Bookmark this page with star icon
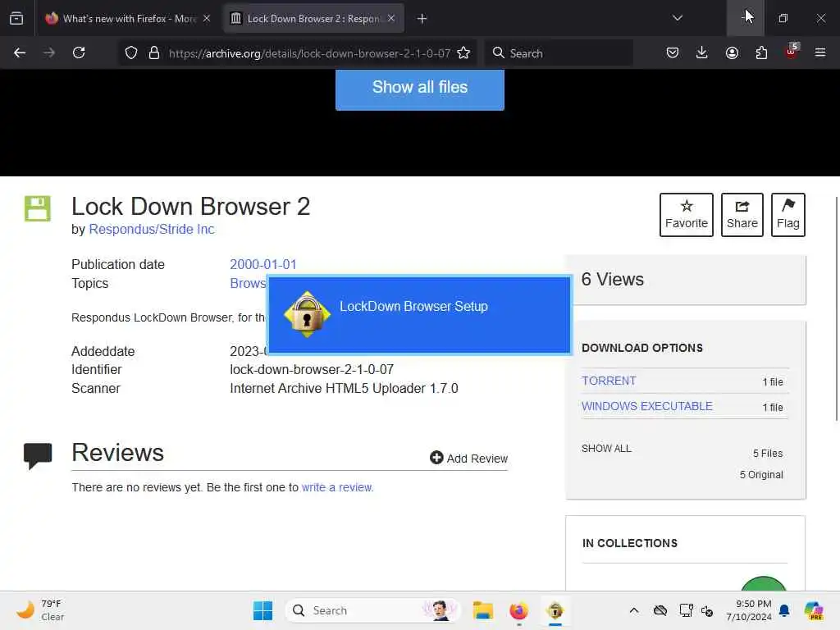Screen dimensions: 840x630 pyautogui.click(x=464, y=52)
